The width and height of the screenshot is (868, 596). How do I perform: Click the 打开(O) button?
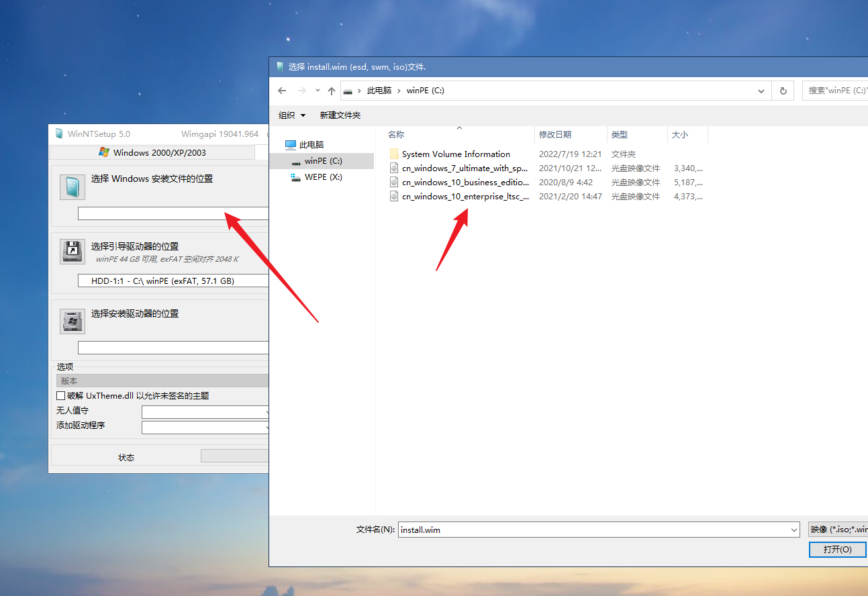[x=837, y=549]
